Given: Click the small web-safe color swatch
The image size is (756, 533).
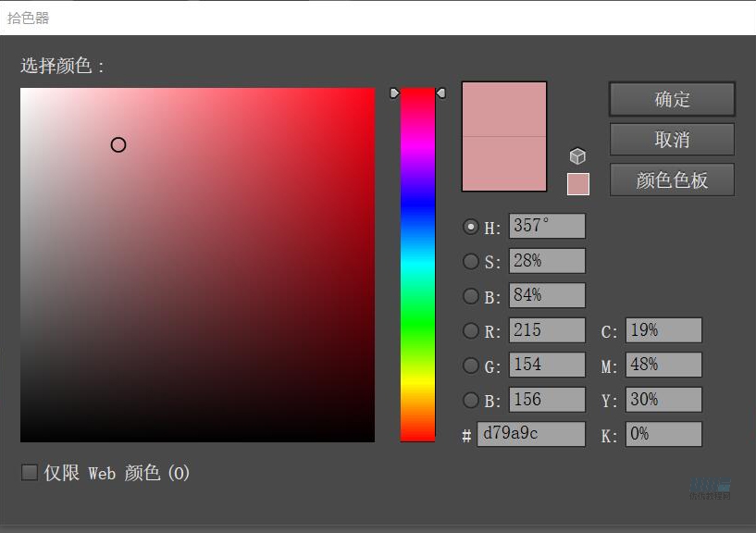Looking at the screenshot, I should pyautogui.click(x=577, y=183).
